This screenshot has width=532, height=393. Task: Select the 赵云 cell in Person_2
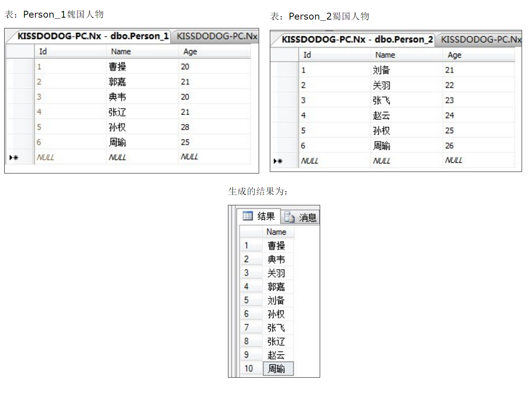[x=407, y=115]
